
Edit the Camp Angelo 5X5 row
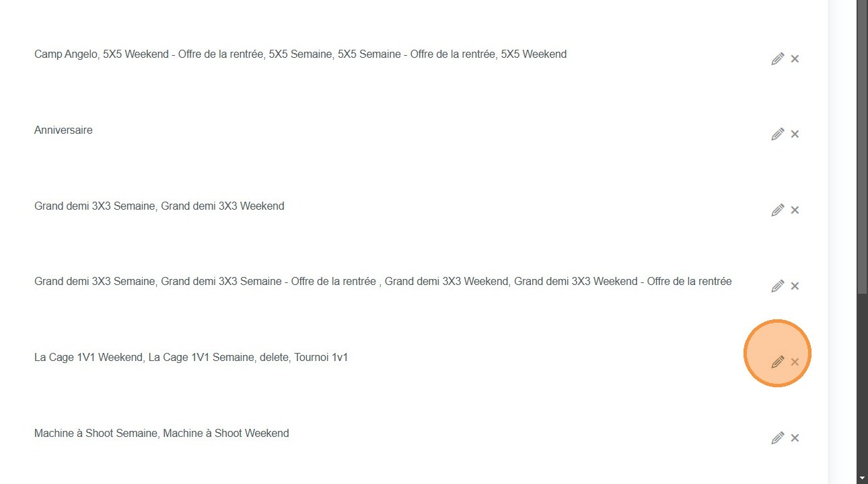tap(777, 59)
